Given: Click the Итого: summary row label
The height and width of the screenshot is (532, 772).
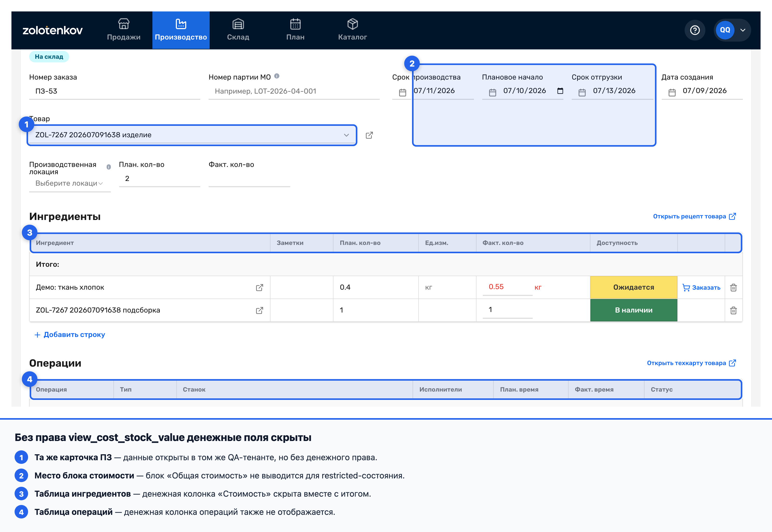Looking at the screenshot, I should coord(47,264).
